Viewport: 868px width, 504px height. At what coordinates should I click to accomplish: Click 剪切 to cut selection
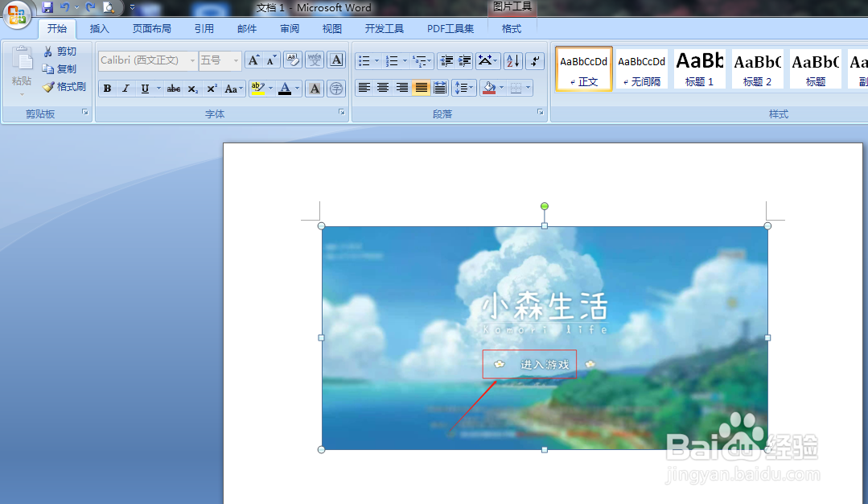pos(60,52)
